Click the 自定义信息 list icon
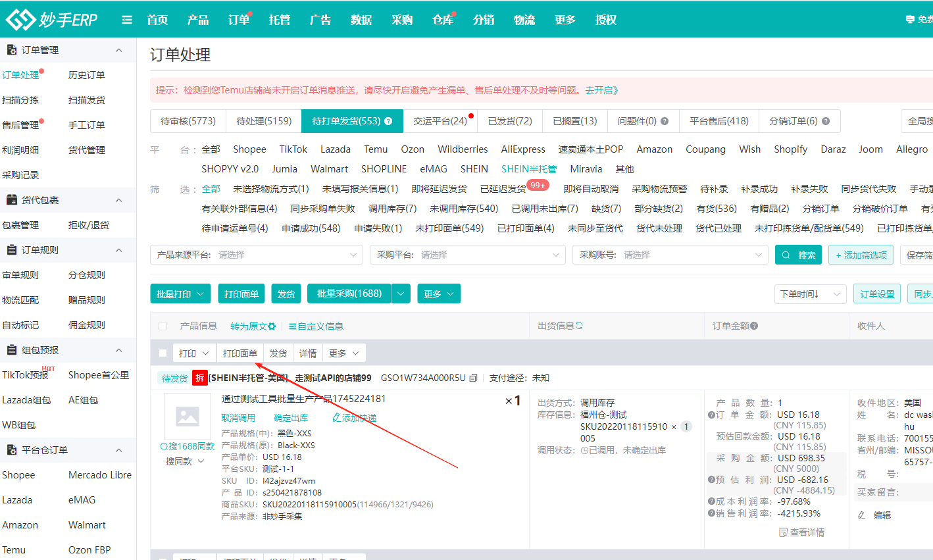The height and width of the screenshot is (560, 933). [292, 326]
